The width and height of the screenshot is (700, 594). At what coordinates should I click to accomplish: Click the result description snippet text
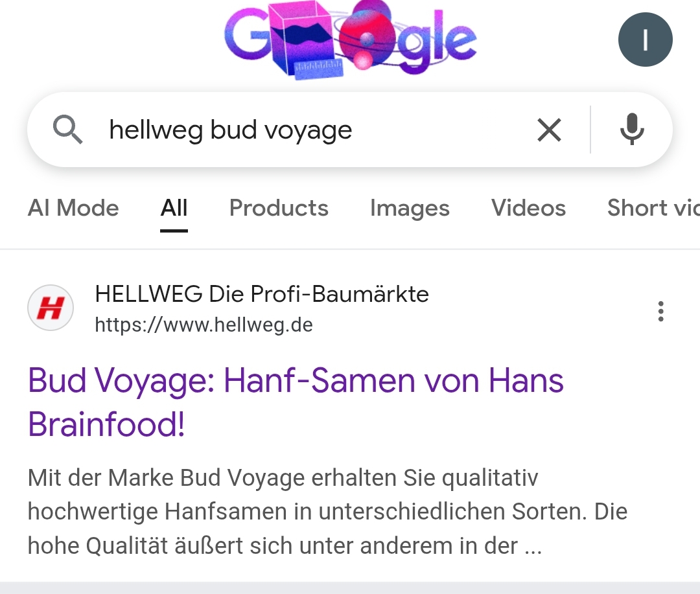[327, 512]
